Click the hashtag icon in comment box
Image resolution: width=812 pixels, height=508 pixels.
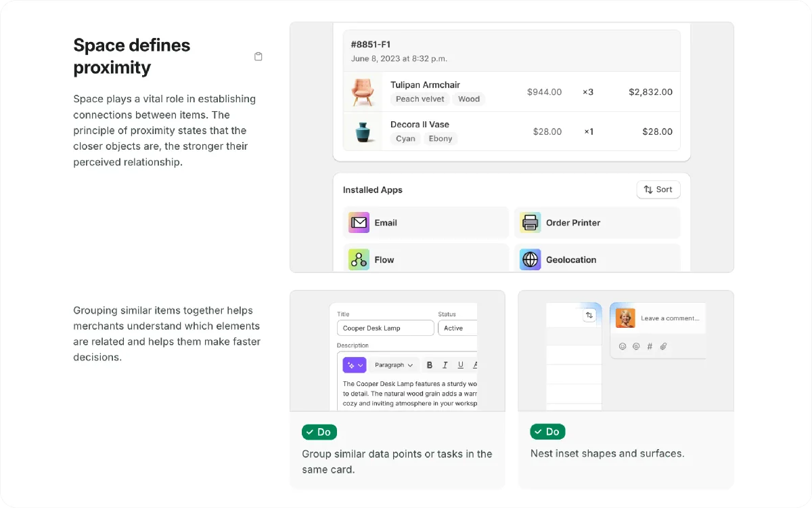[650, 346]
